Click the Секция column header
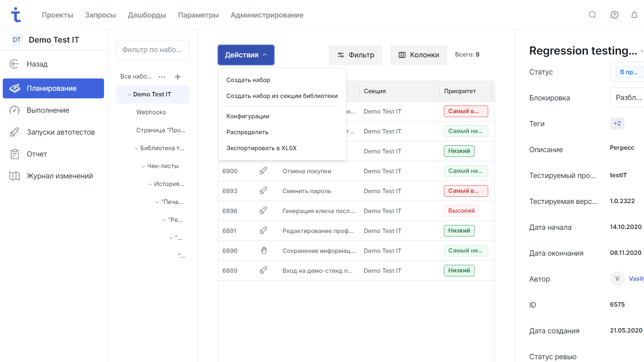The height and width of the screenshot is (362, 644). coord(375,91)
